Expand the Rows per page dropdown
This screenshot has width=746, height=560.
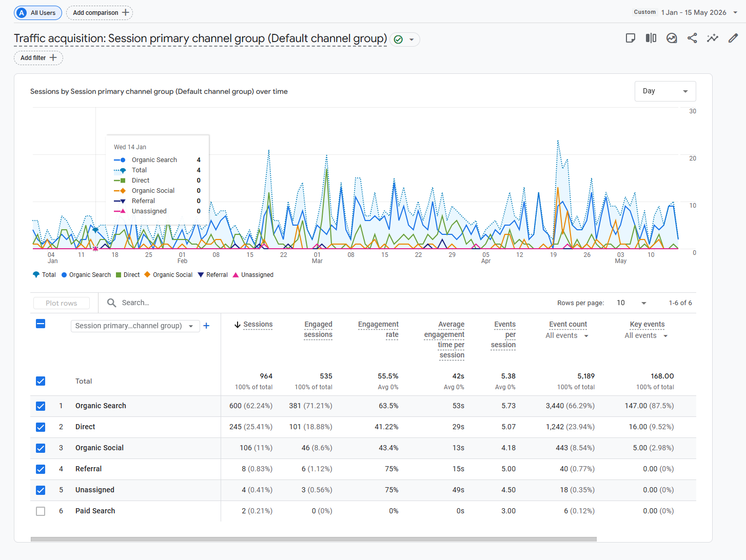coord(631,303)
